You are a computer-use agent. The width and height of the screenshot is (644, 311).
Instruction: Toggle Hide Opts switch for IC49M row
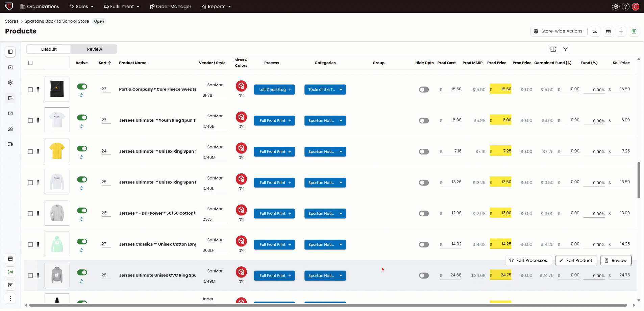pyautogui.click(x=424, y=276)
